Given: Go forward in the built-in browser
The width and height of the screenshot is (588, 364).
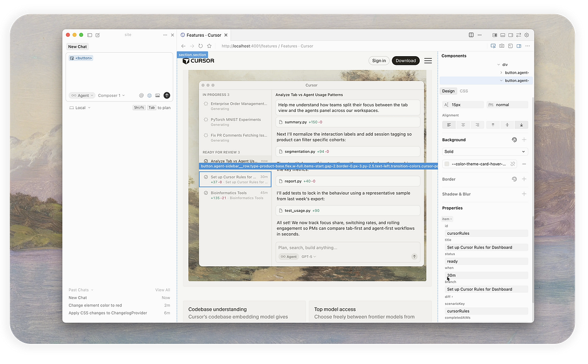Looking at the screenshot, I should click(192, 46).
